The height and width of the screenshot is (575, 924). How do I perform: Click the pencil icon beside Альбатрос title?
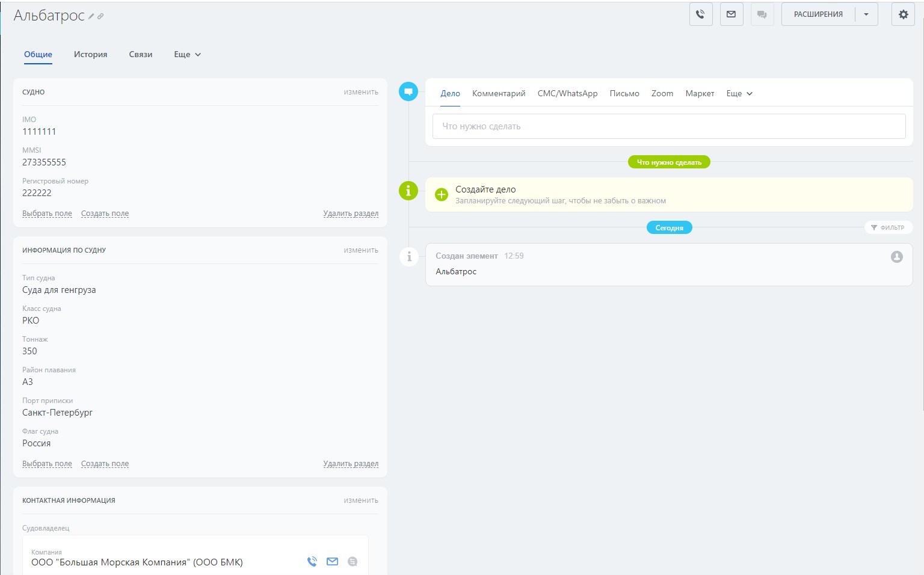pos(91,17)
